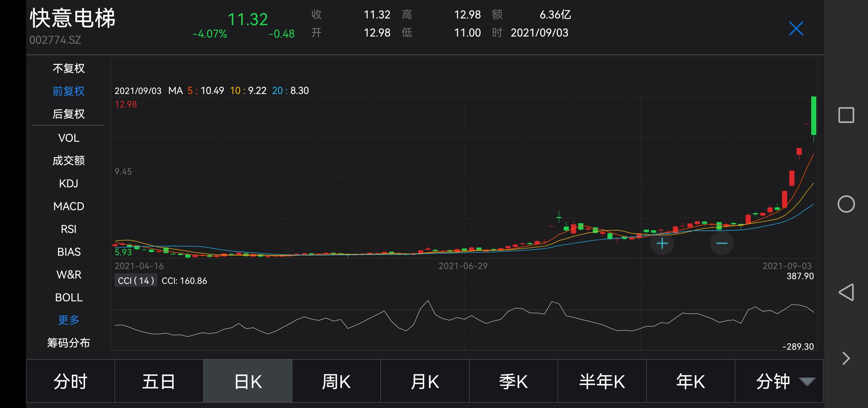Show the W&R indicator
The height and width of the screenshot is (408, 868).
point(69,275)
